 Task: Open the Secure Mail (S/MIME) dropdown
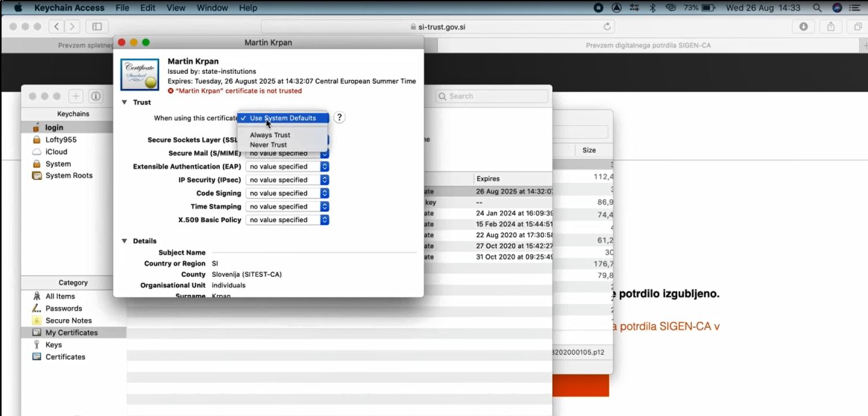[x=287, y=153]
